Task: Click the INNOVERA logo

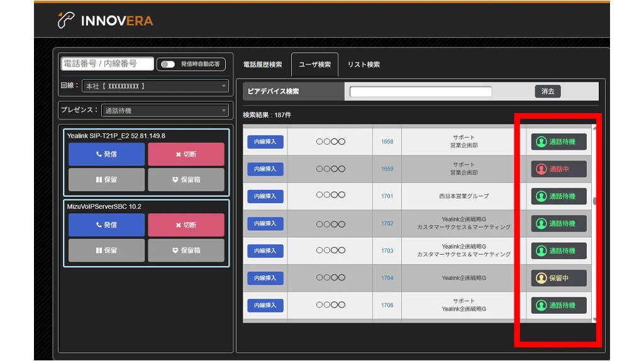Action: click(x=105, y=20)
